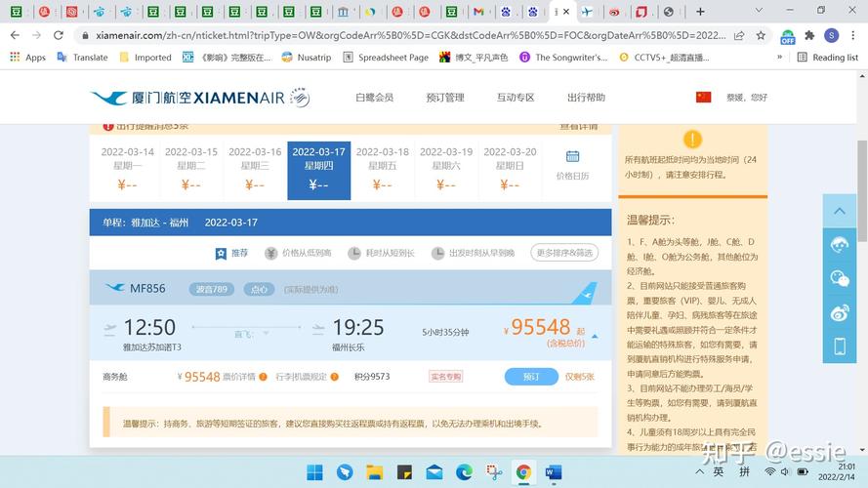Share this page from address bar
The image size is (868, 488).
pos(739,35)
